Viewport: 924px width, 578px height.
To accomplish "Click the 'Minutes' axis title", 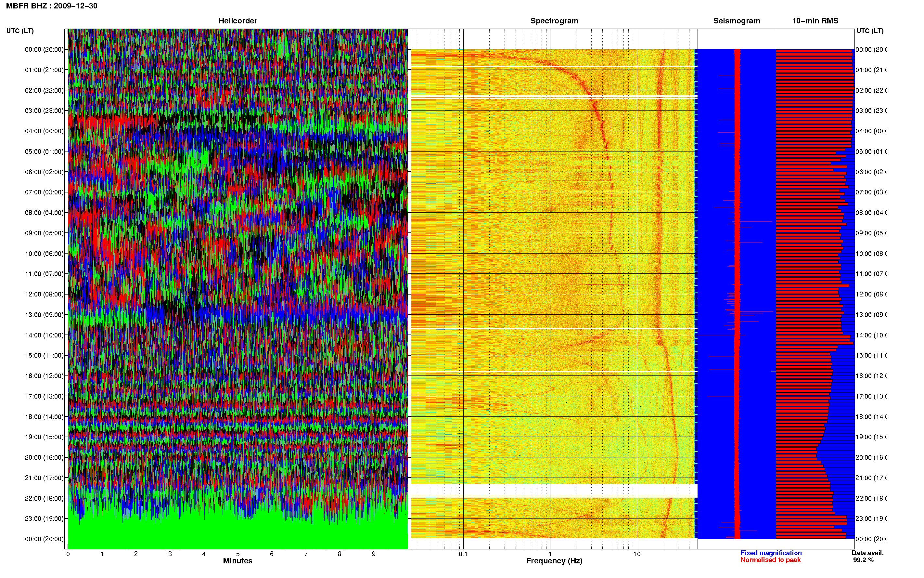I will (237, 561).
